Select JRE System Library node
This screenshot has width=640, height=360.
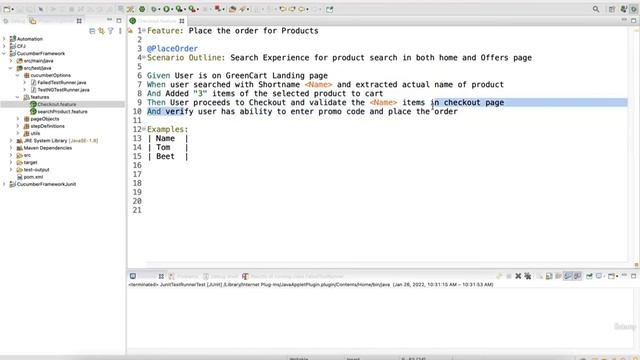pyautogui.click(x=60, y=140)
